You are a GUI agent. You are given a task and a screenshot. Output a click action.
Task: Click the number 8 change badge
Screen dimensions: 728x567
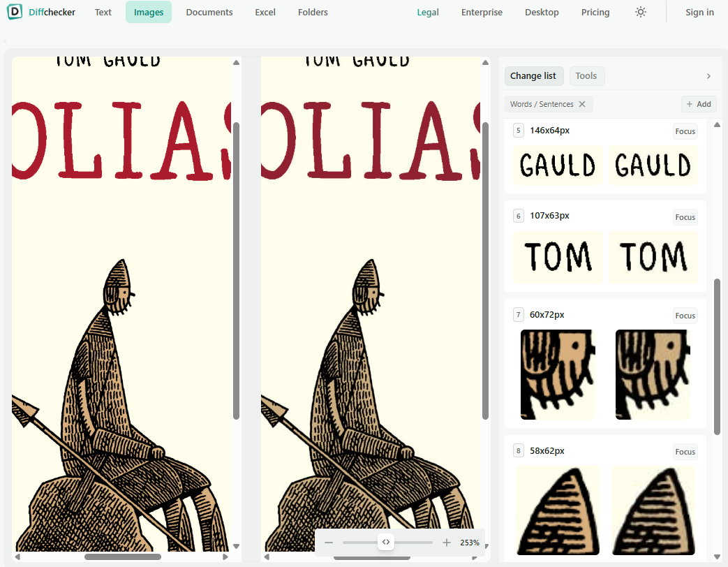(x=519, y=451)
